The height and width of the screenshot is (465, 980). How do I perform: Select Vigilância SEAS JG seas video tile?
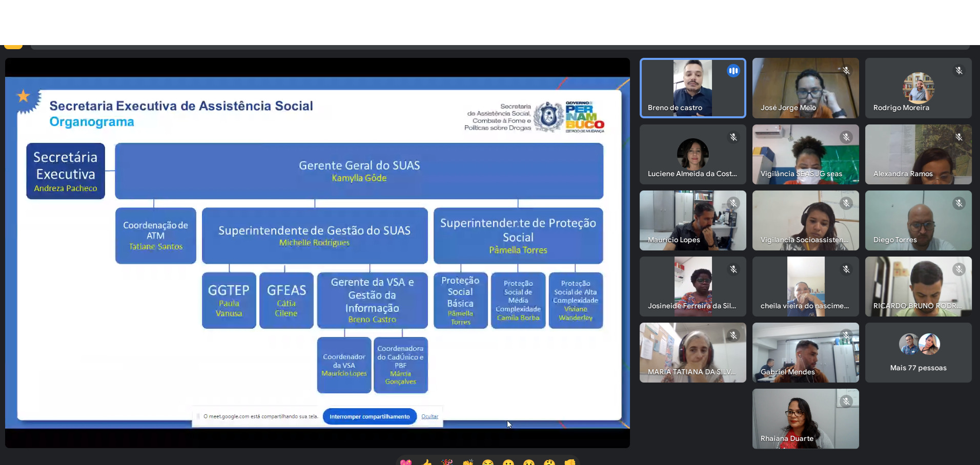click(x=805, y=154)
